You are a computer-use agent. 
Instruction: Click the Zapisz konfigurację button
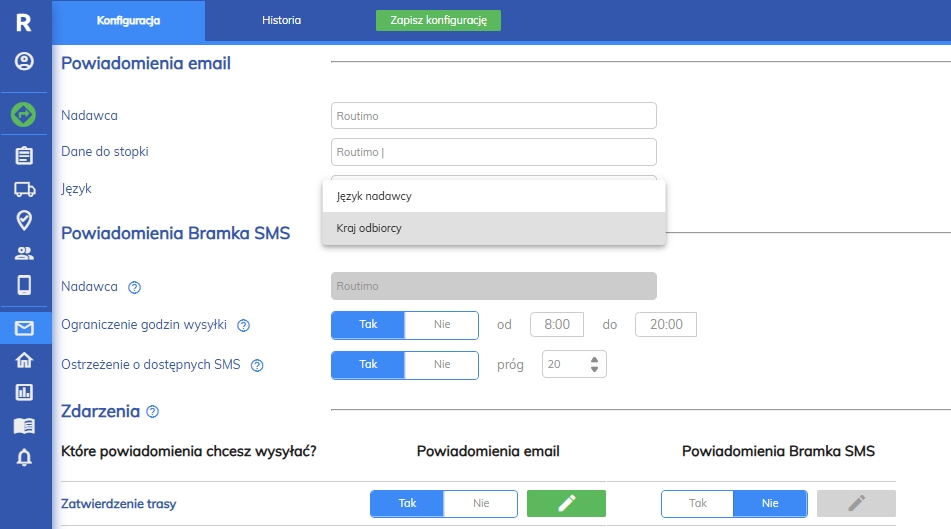[438, 20]
